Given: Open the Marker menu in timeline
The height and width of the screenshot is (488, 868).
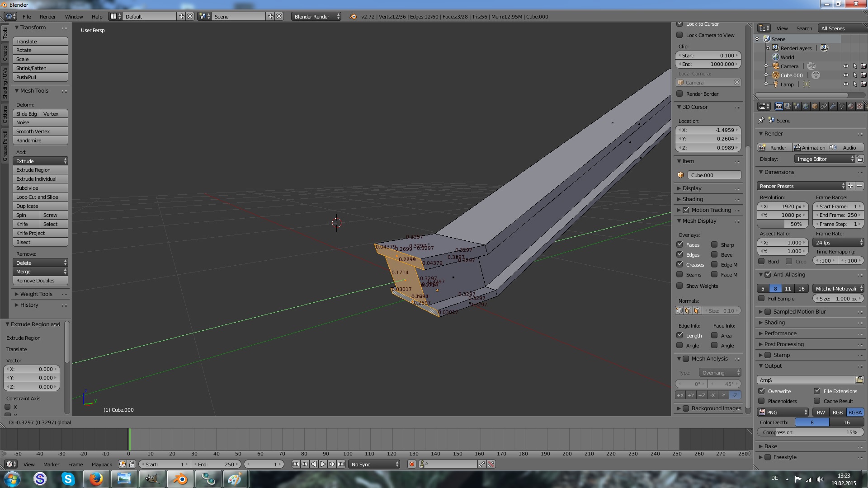Looking at the screenshot, I should (x=51, y=464).
